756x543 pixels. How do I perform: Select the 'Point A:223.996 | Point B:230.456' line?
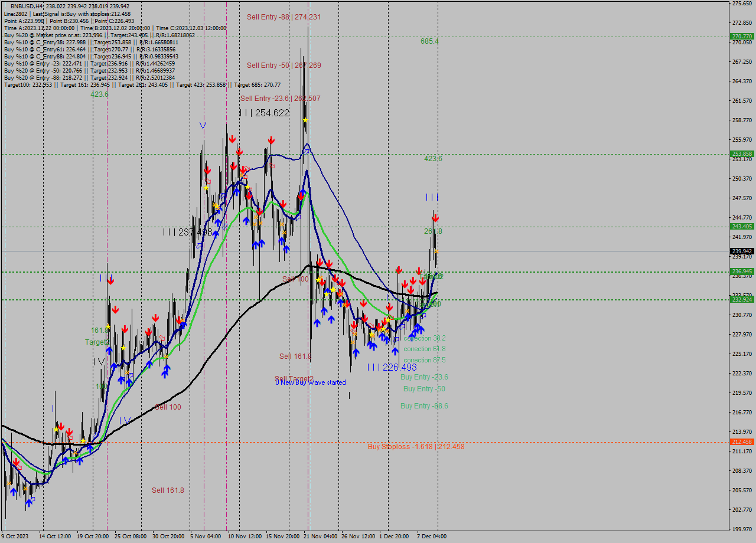click(69, 21)
